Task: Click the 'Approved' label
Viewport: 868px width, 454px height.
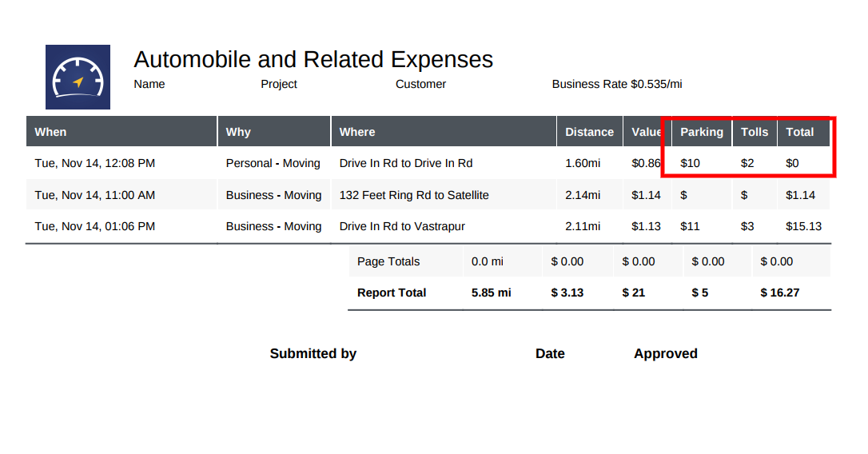Action: [666, 354]
